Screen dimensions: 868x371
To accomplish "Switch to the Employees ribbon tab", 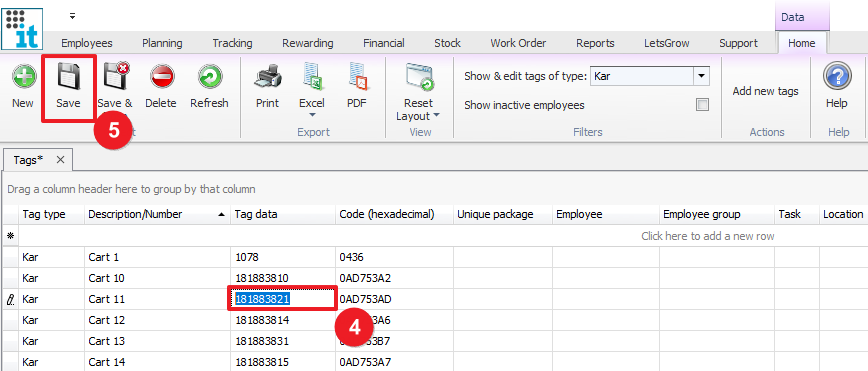I will pos(87,43).
